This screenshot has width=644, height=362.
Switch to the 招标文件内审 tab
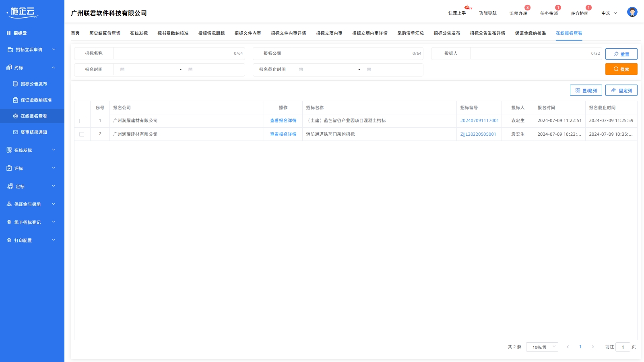[x=248, y=33]
